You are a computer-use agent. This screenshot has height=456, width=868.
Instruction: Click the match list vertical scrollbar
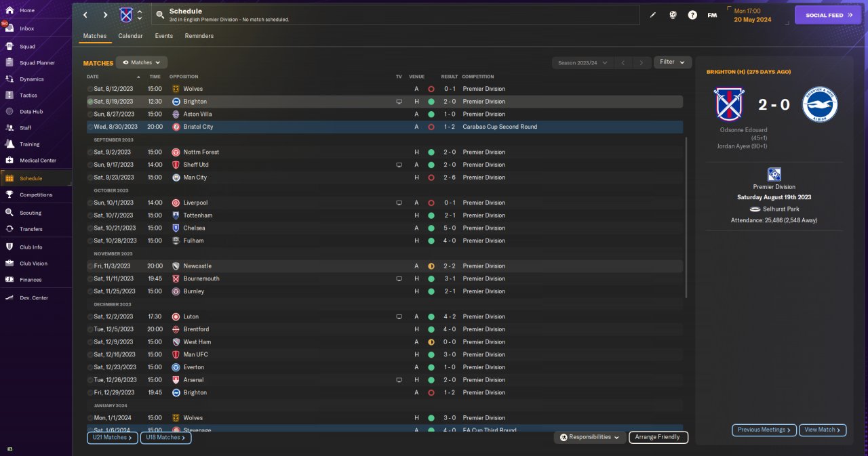tap(687, 217)
